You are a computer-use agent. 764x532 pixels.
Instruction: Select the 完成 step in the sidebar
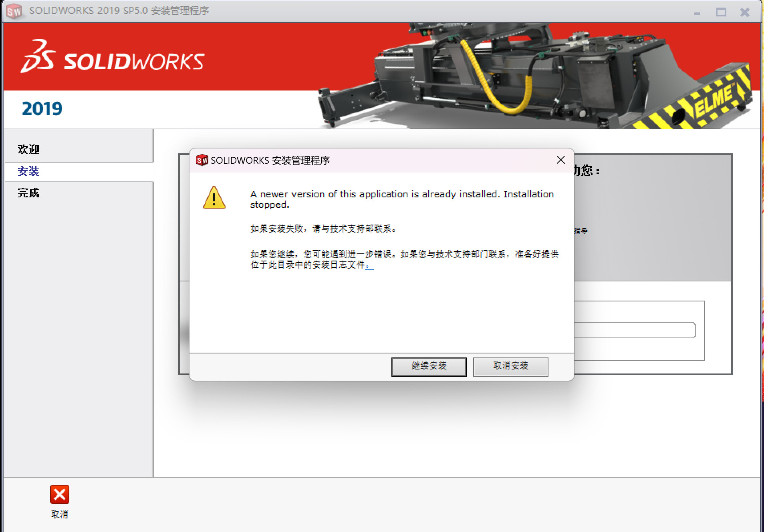click(x=28, y=193)
